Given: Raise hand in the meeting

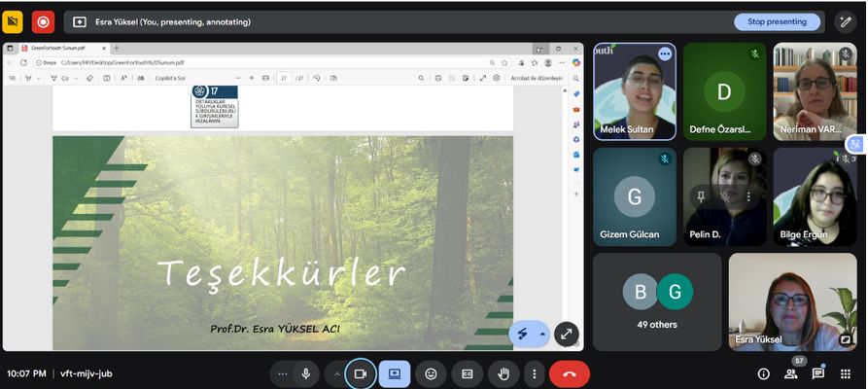Looking at the screenshot, I should pos(503,373).
